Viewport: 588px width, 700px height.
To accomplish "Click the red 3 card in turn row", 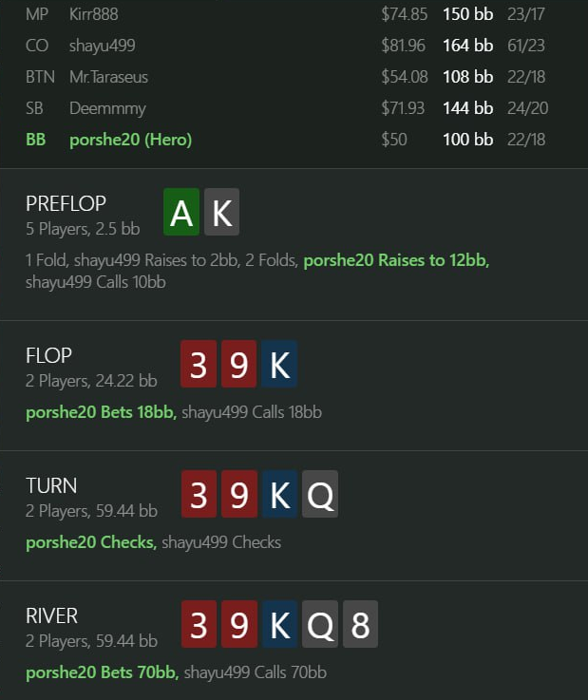I will (199, 494).
